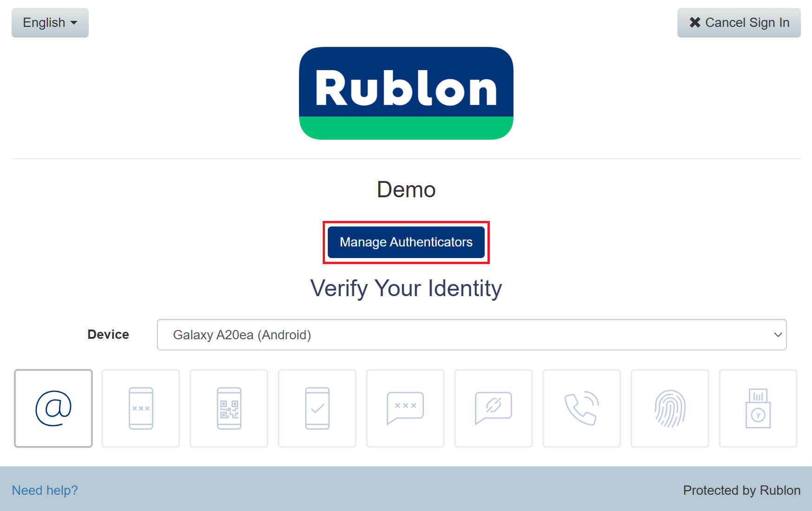Select the QR code authentication method
Viewport: 812px width, 511px height.
tap(229, 408)
